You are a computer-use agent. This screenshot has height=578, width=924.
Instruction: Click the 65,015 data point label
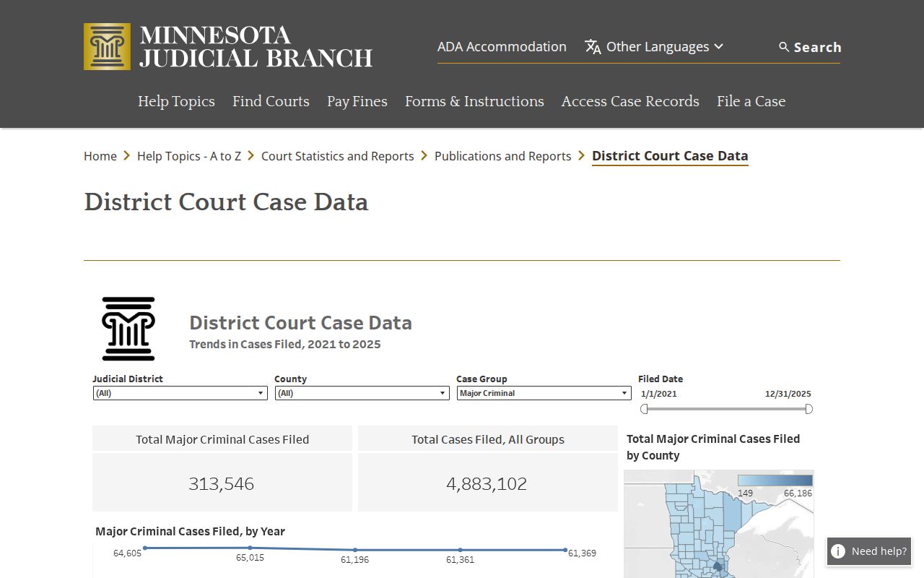pyautogui.click(x=250, y=558)
